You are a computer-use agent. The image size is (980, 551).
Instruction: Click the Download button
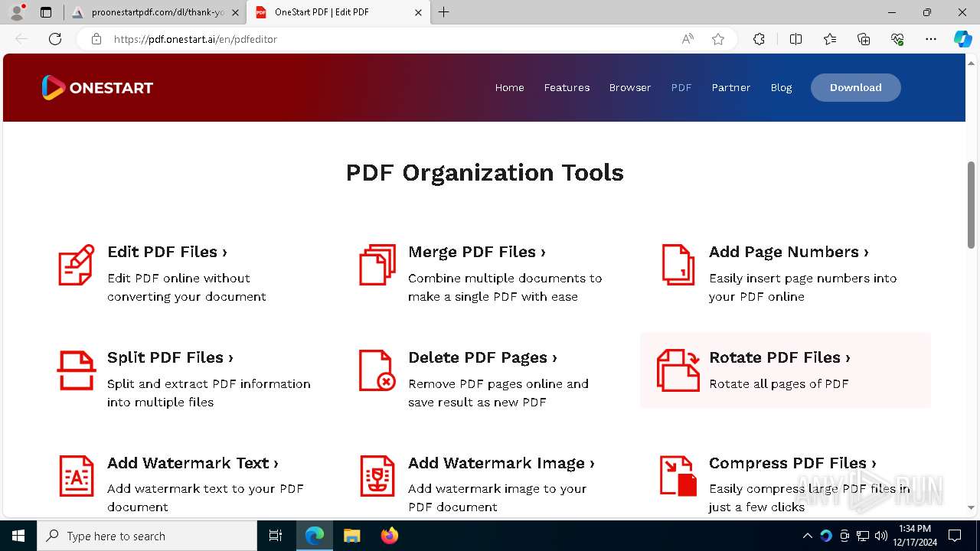click(856, 87)
